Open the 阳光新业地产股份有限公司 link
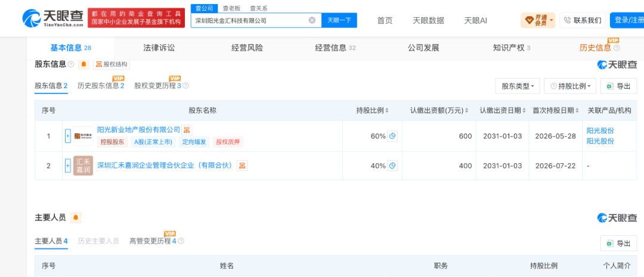 coord(138,130)
